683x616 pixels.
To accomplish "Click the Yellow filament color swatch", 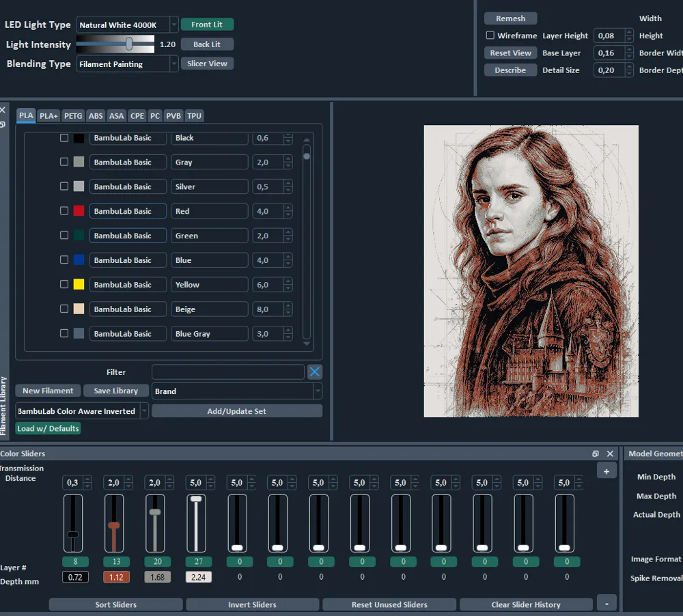I will click(x=79, y=284).
